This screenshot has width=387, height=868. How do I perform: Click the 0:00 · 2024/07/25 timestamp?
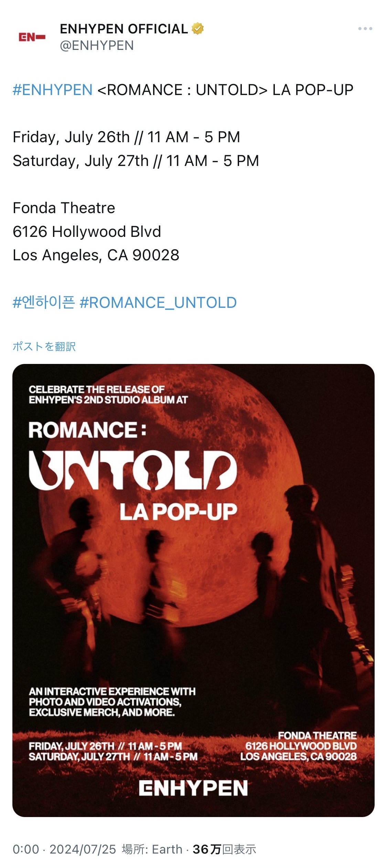click(64, 849)
